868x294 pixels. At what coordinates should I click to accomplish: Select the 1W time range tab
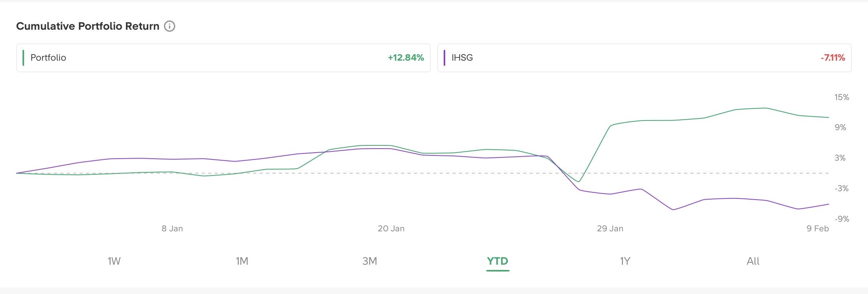[x=114, y=261]
